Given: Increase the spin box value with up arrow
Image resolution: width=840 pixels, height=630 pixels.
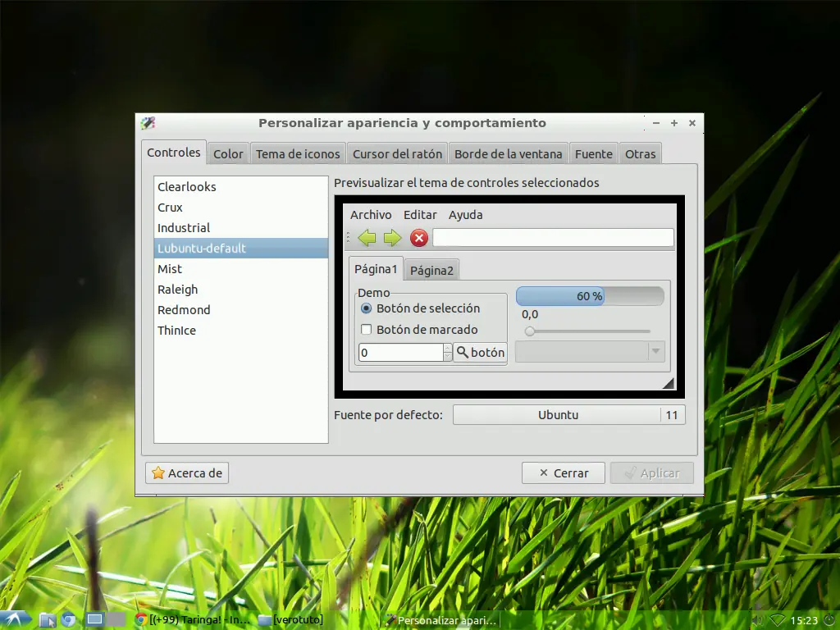Looking at the screenshot, I should tap(447, 348).
